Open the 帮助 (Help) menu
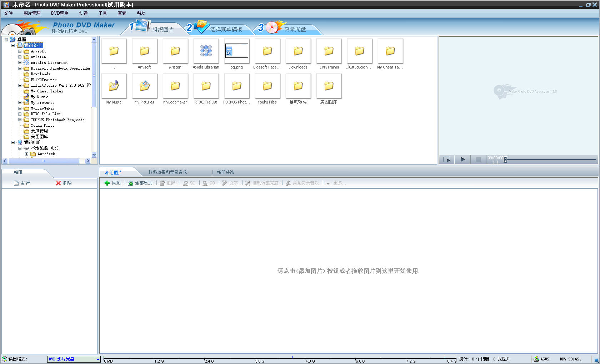The width and height of the screenshot is (600, 364). point(141,13)
